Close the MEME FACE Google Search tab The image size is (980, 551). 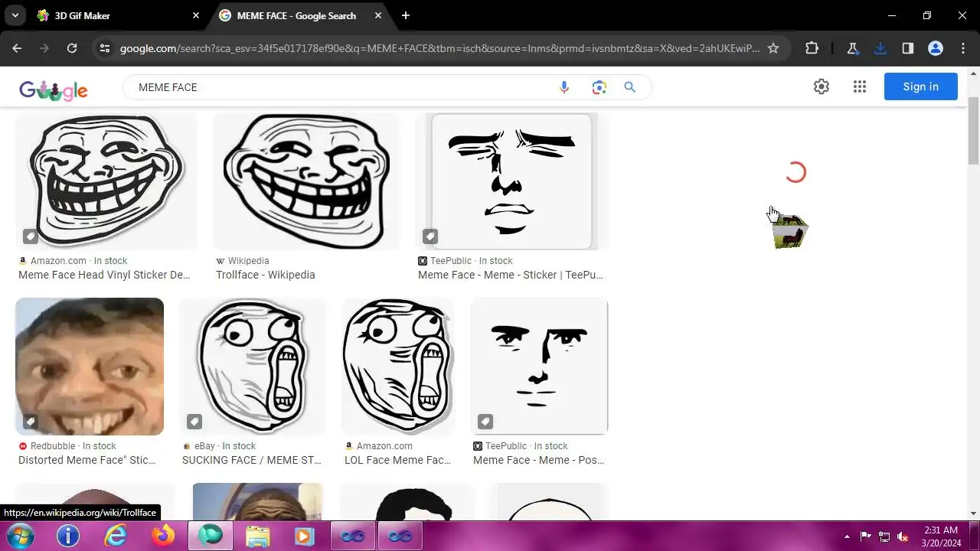click(378, 15)
